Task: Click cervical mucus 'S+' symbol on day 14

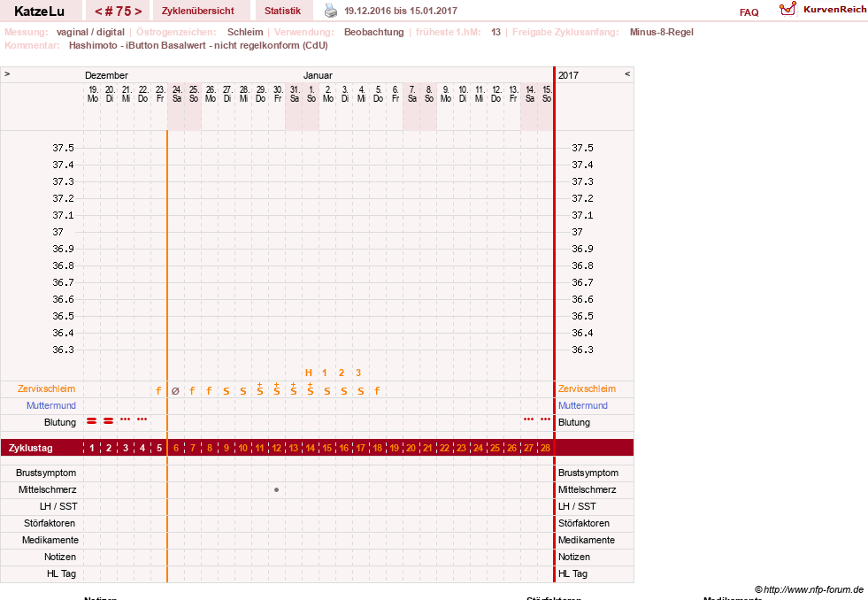Action: 310,389
